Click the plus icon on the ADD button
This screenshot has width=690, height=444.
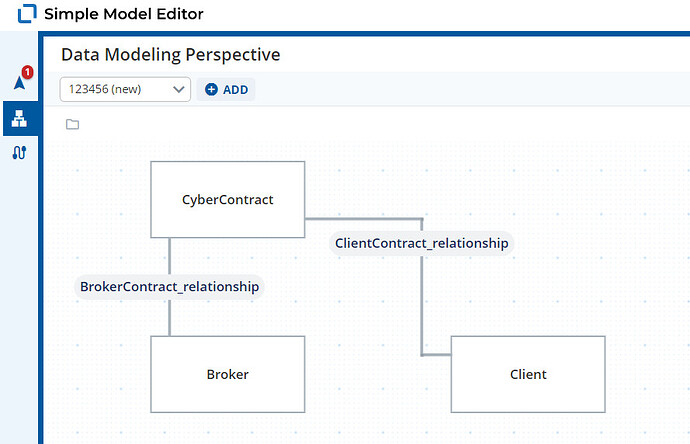(x=211, y=89)
